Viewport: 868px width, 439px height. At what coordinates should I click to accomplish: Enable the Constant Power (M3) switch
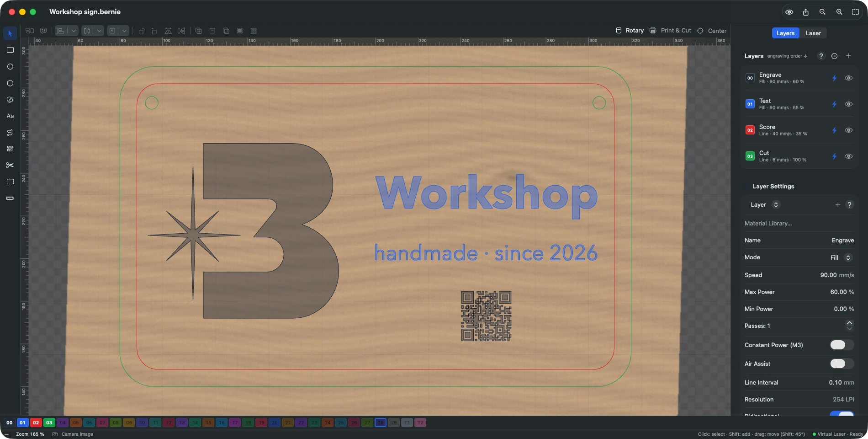842,345
